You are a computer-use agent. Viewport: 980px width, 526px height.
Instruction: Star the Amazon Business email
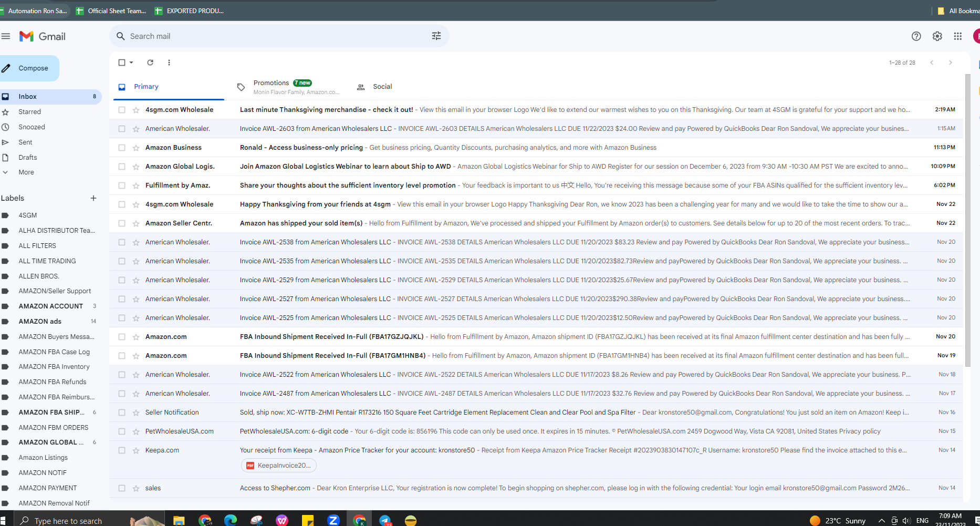point(136,148)
